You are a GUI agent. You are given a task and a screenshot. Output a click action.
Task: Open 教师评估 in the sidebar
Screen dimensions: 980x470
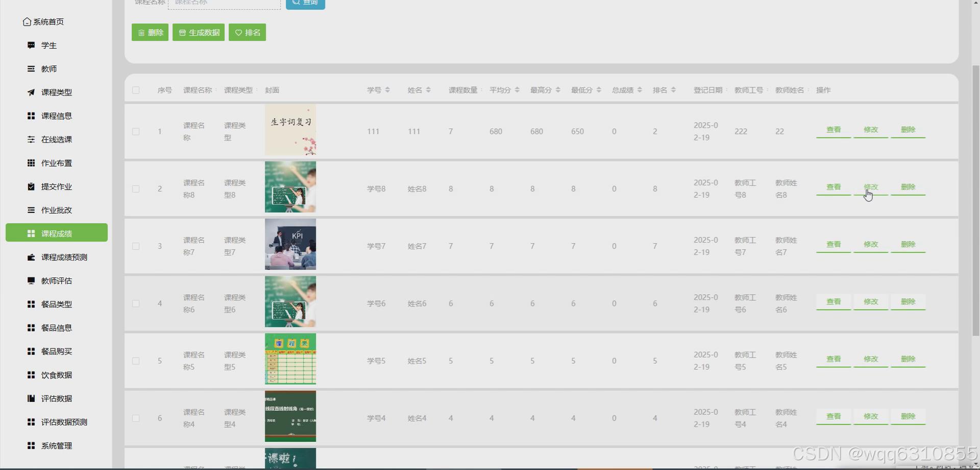(57, 280)
